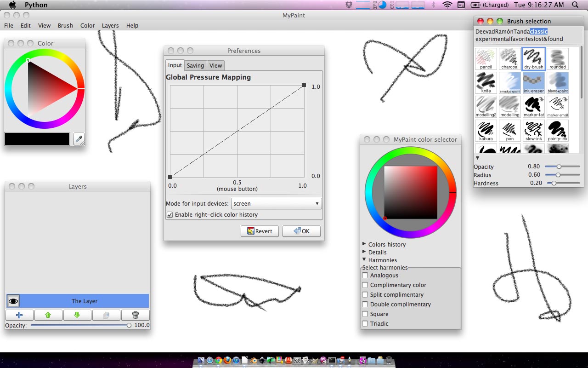Click the brush Hardness slider

pos(562,183)
